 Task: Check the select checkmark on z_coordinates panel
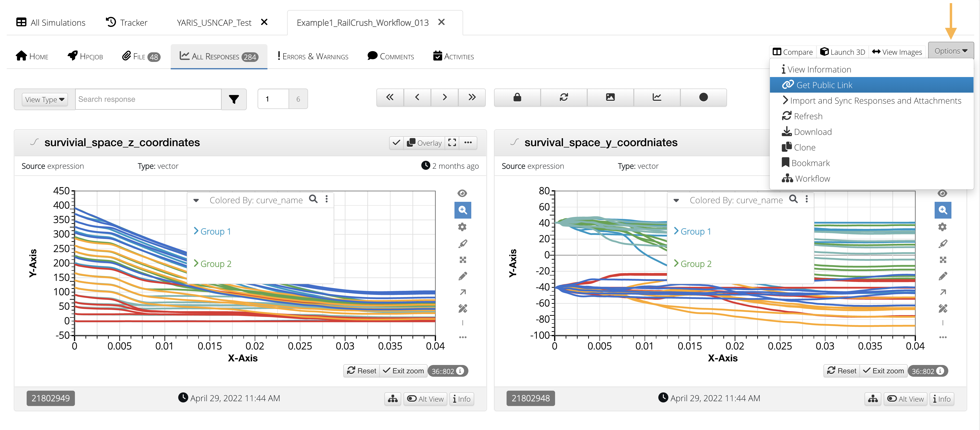[x=396, y=143]
